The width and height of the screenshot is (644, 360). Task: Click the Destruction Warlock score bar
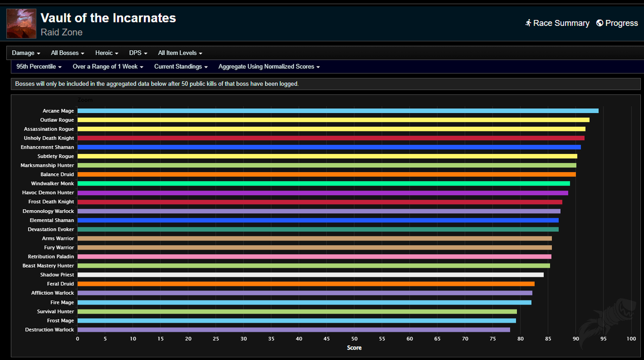point(294,329)
